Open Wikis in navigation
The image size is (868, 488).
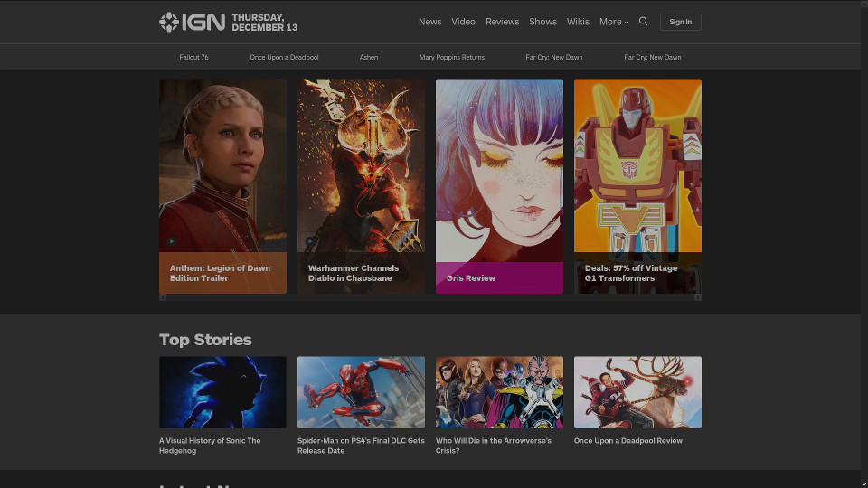(x=578, y=22)
